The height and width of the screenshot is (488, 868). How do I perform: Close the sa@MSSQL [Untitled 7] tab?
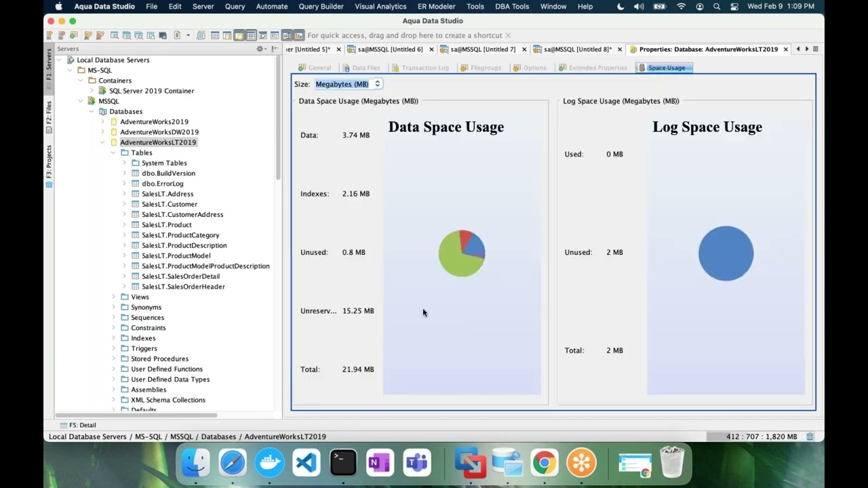[525, 49]
